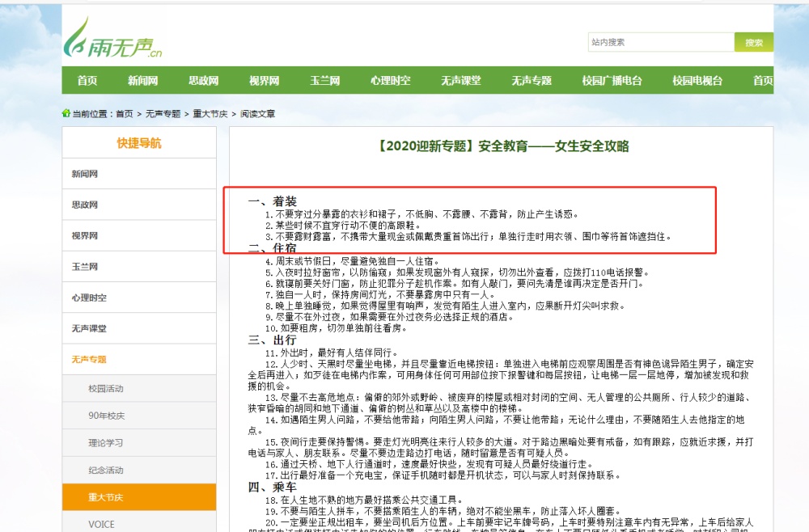The height and width of the screenshot is (532, 809).
Task: Open 校园电视台 in the navigation bar
Action: point(697,81)
